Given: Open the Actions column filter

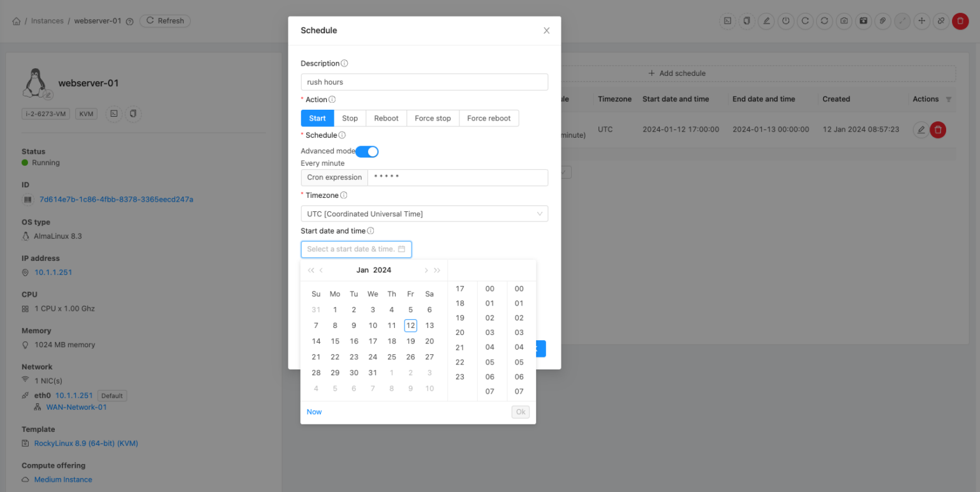Looking at the screenshot, I should [x=949, y=99].
